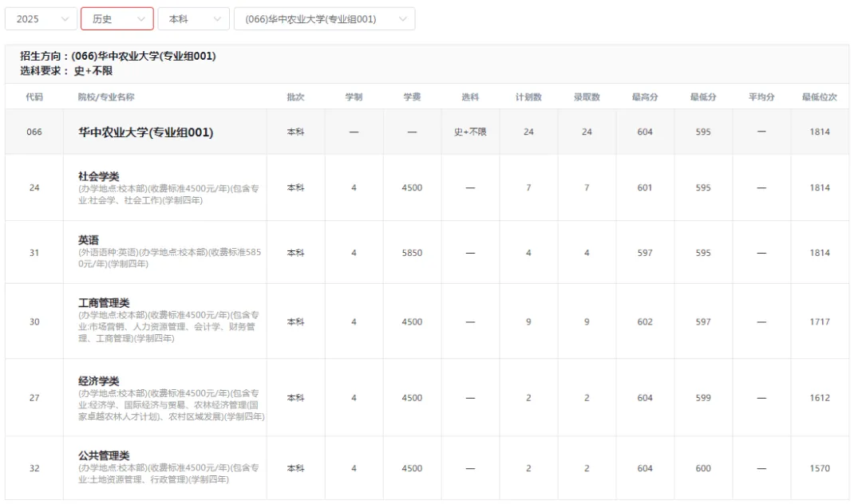Click the 经济学类 description text
The image size is (862, 504).
(x=171, y=405)
